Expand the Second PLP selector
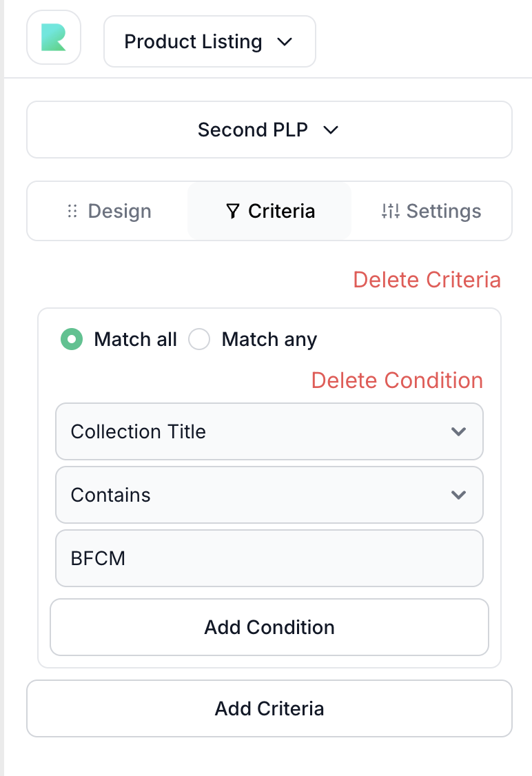The image size is (532, 776). [269, 130]
